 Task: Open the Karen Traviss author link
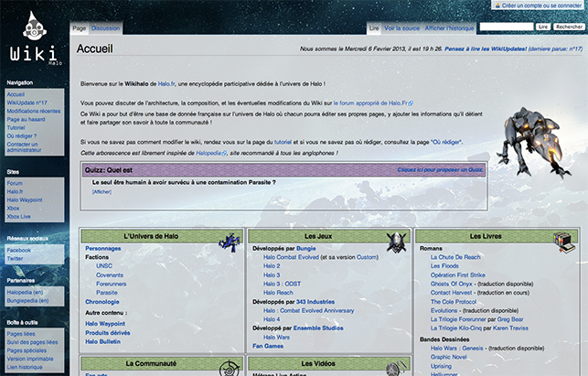[510, 328]
